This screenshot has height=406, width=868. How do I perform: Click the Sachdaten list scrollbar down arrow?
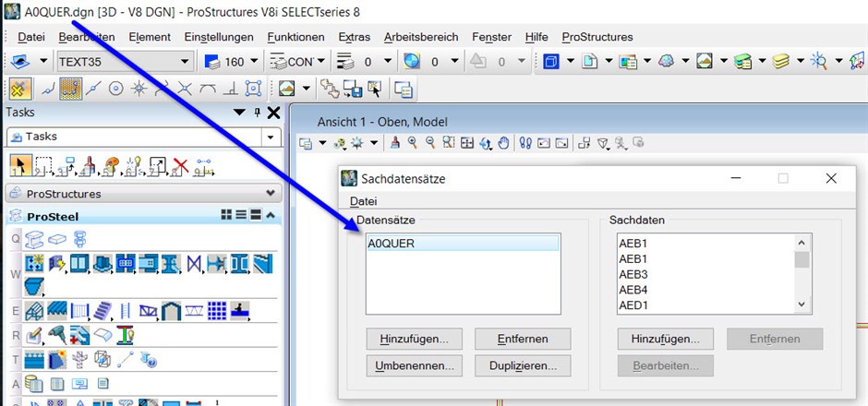click(x=802, y=304)
